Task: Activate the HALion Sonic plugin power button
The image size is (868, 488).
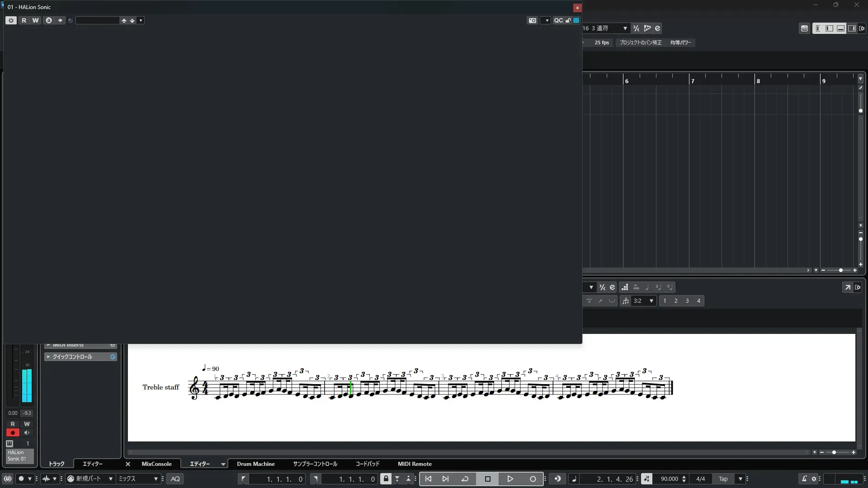Action: tap(11, 20)
